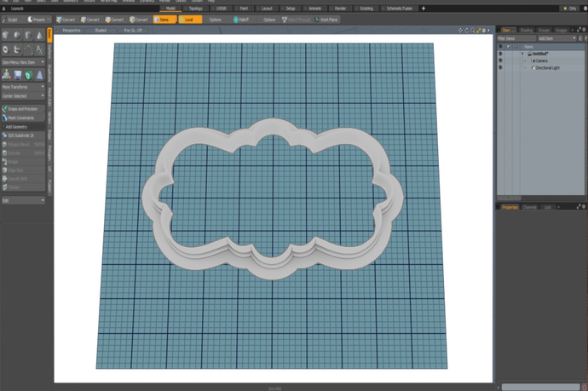Toggle the Only star button
This screenshot has height=391, width=588.
(x=569, y=9)
